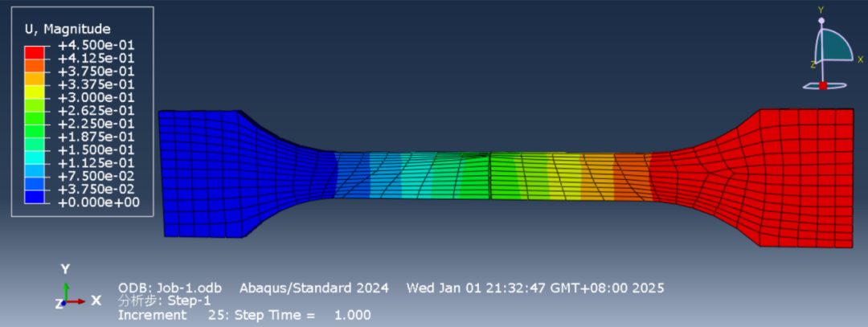Viewport: 868px width, 327px height.
Task: Click the legend title "U, Magnitude"
Action: tap(68, 29)
